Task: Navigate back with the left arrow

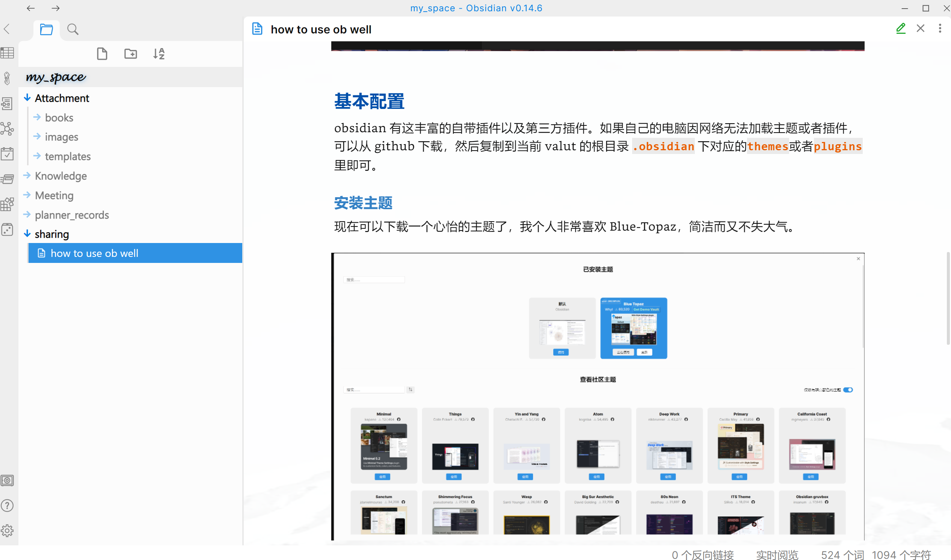Action: [30, 8]
